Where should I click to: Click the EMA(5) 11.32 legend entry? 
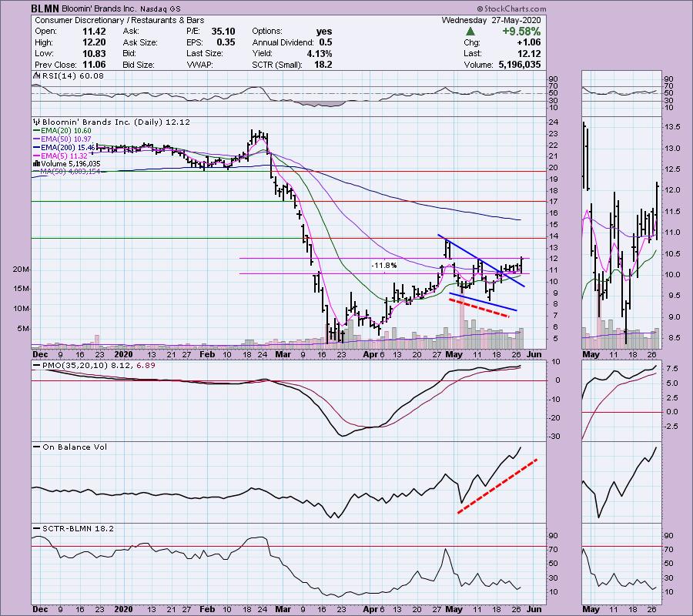pos(61,156)
